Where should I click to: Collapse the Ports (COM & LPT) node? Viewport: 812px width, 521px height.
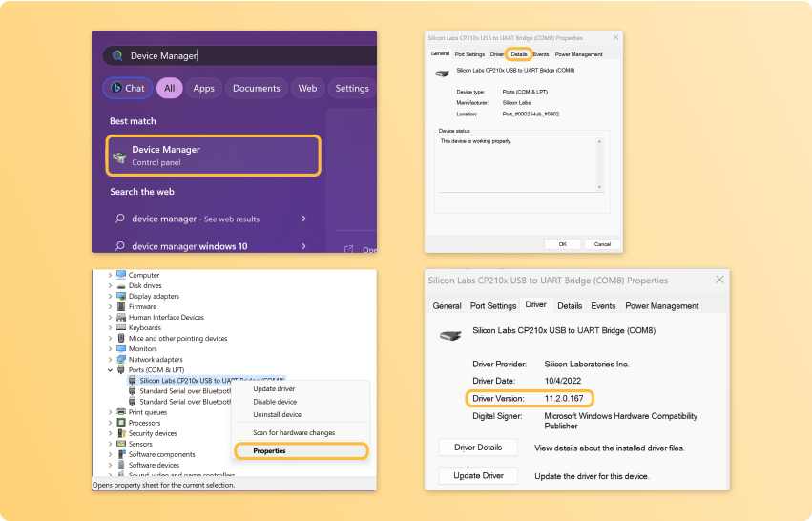[x=110, y=369]
